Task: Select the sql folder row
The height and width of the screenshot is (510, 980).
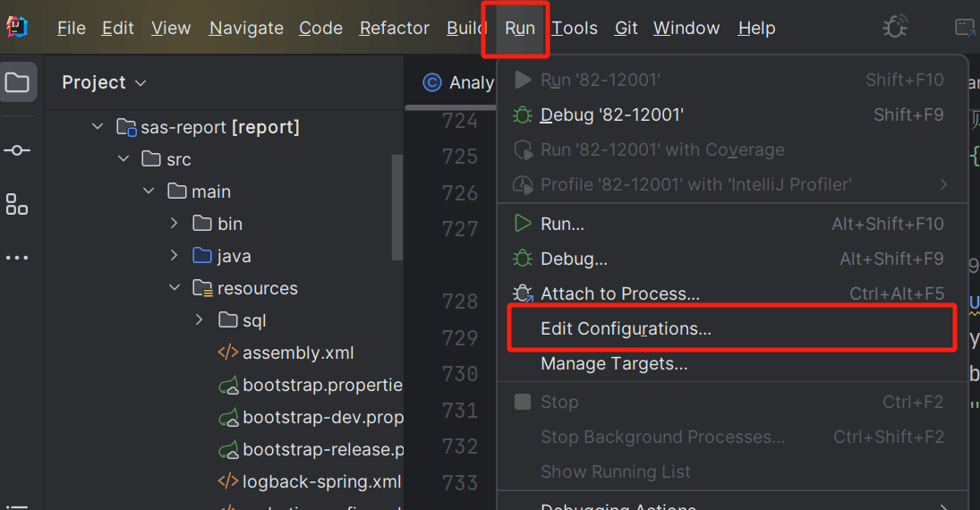Action: tap(225, 320)
